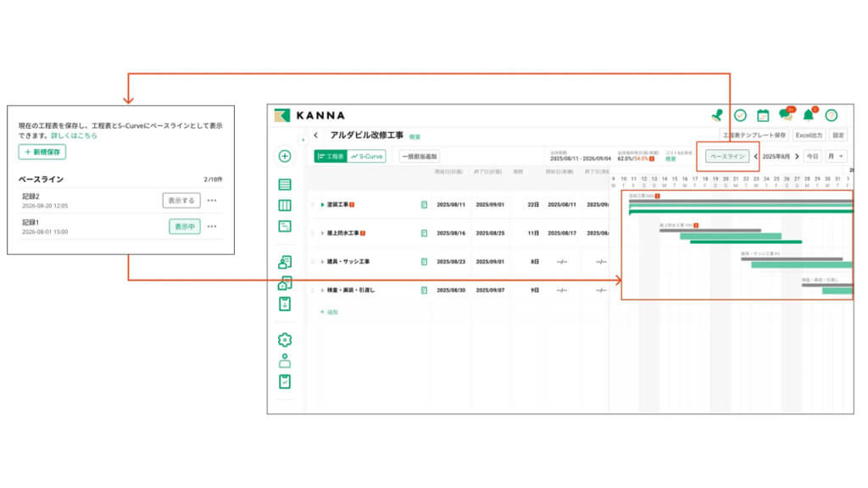Switch to the 工程表 tab
This screenshot has height=488, width=868.
[331, 157]
